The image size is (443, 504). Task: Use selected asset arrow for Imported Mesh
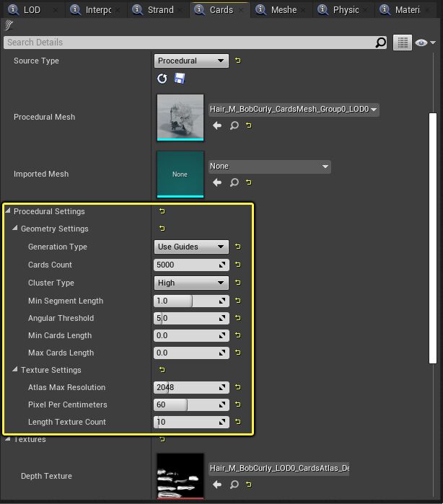[x=217, y=182]
